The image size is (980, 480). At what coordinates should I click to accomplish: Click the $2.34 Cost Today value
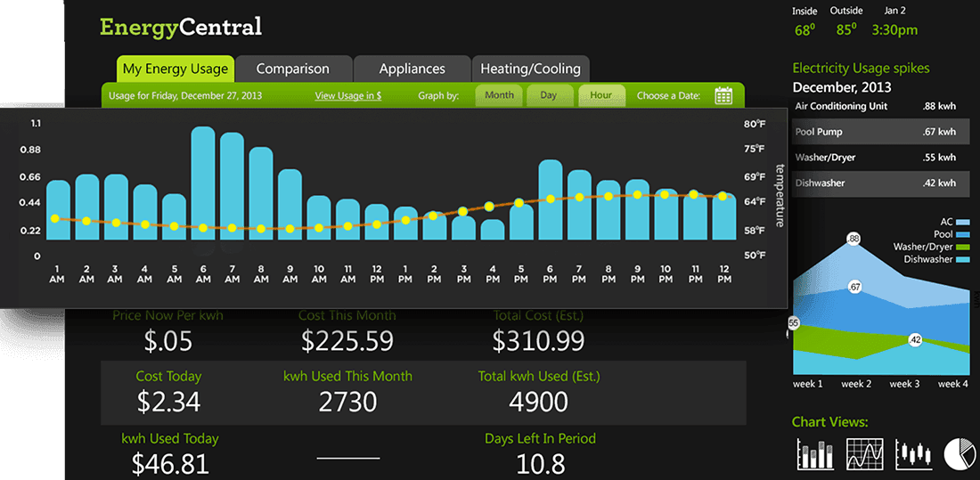tap(168, 402)
